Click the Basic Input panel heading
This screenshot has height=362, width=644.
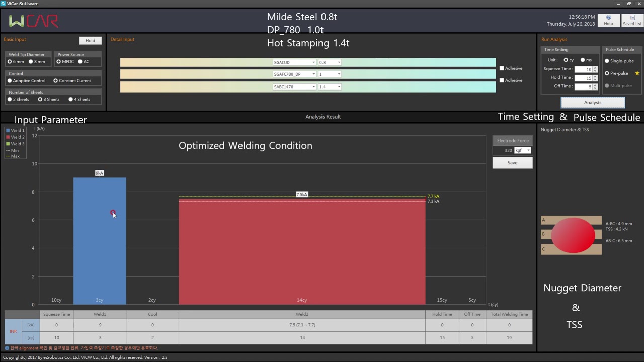[x=15, y=39]
